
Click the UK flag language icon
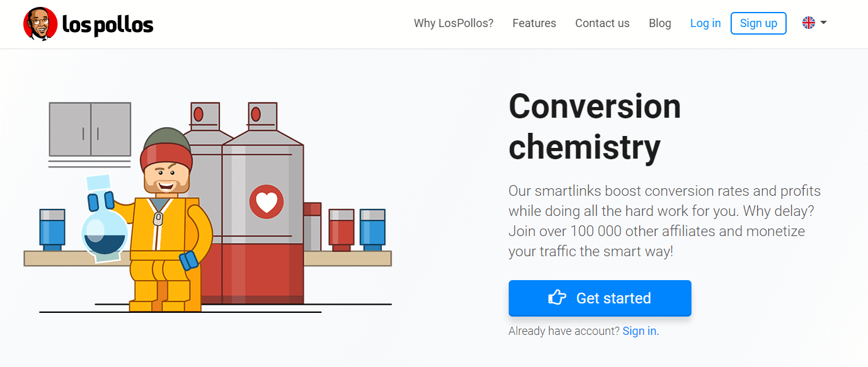point(809,23)
